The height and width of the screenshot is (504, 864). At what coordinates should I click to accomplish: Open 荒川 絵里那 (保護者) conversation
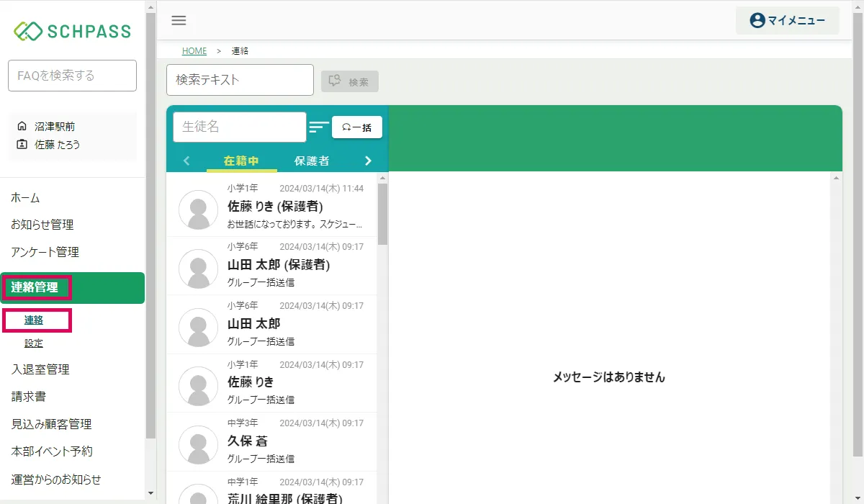pyautogui.click(x=272, y=488)
